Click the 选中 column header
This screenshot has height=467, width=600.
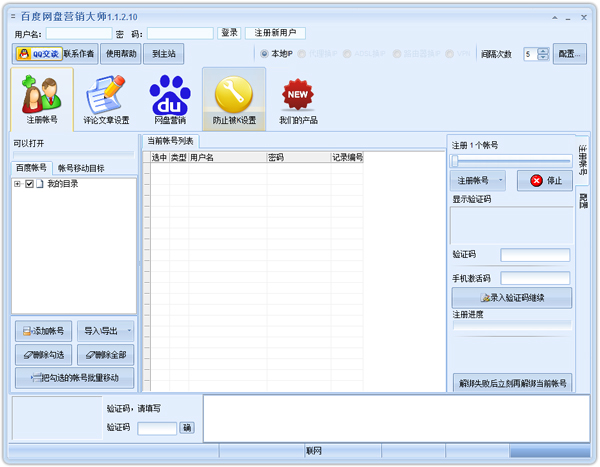click(160, 157)
